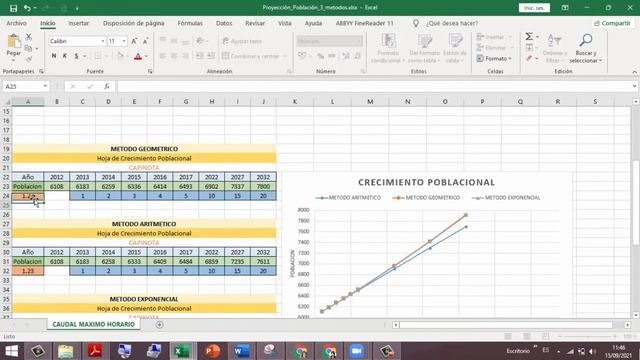Click into the formula bar field
This screenshot has width=640, height=360.
click(x=373, y=87)
